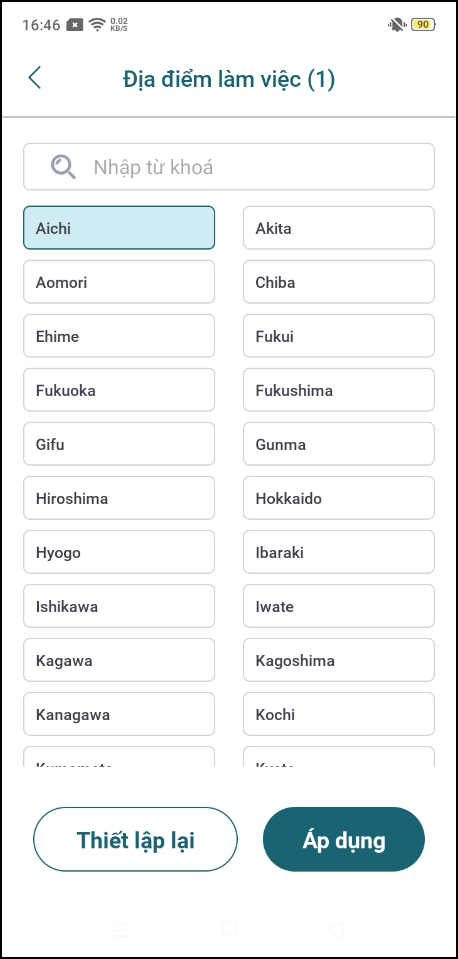
Task: Select the Ehime location chip
Action: 119,336
